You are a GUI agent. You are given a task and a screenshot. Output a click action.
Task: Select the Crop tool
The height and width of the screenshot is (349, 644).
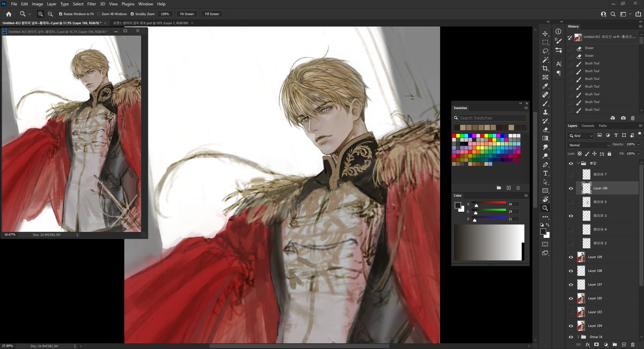click(545, 69)
